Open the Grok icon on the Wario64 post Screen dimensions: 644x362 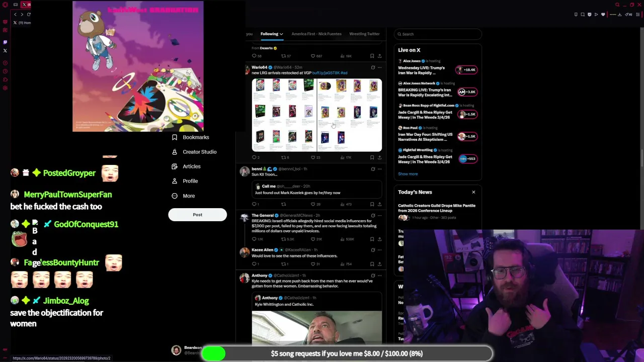point(373,67)
